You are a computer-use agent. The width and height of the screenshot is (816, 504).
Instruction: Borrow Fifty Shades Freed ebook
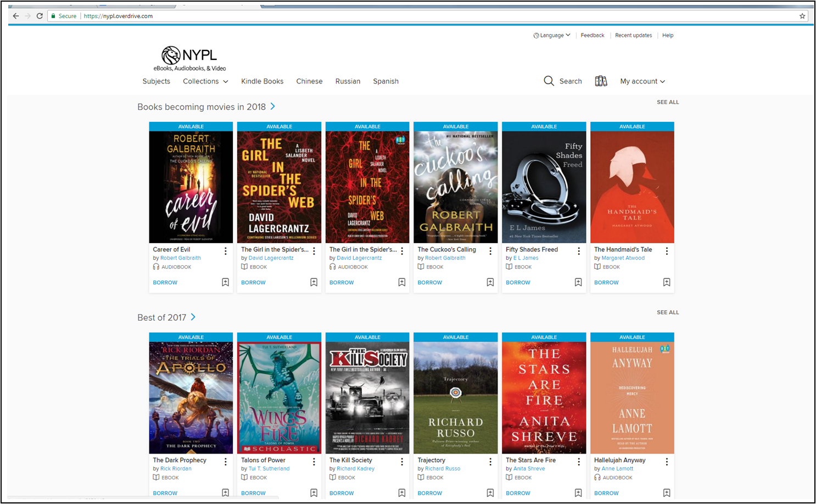(x=518, y=283)
